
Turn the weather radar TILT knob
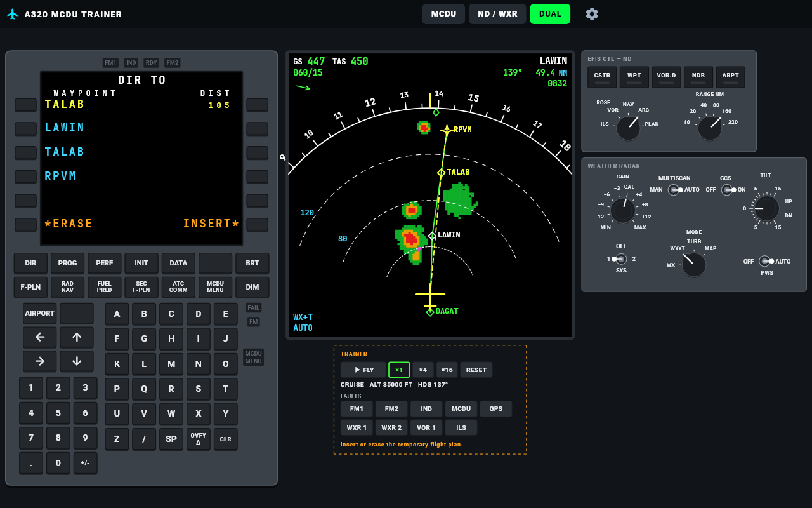[x=766, y=208]
